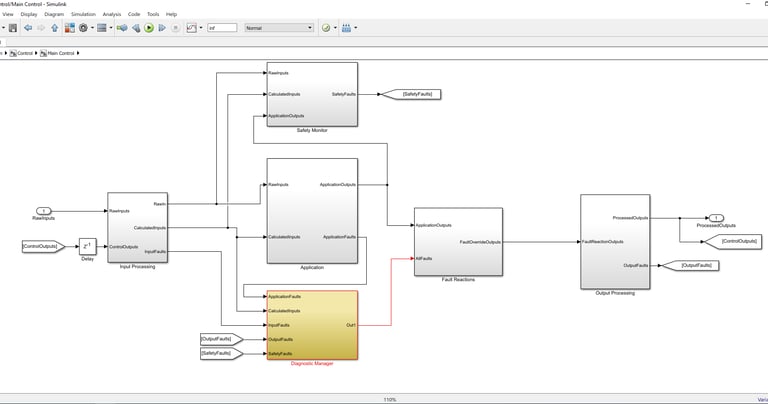Select the Application subsystem block
Image resolution: width=768 pixels, height=404 pixels.
(x=312, y=211)
